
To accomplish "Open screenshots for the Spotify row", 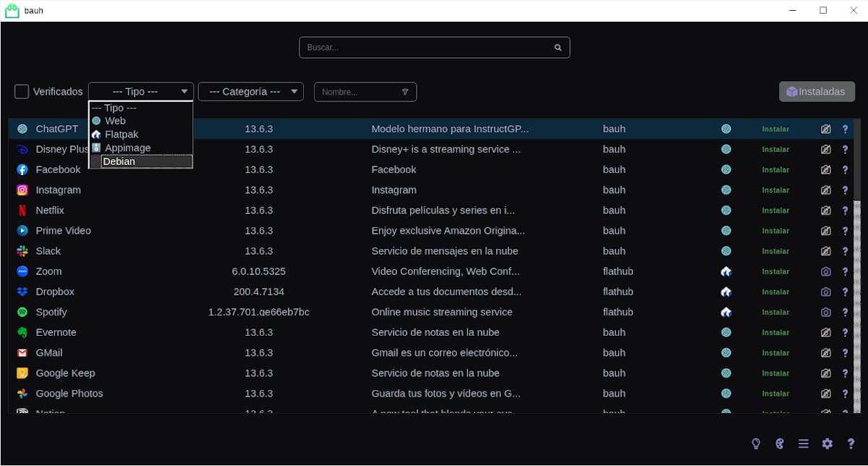I will (825, 312).
